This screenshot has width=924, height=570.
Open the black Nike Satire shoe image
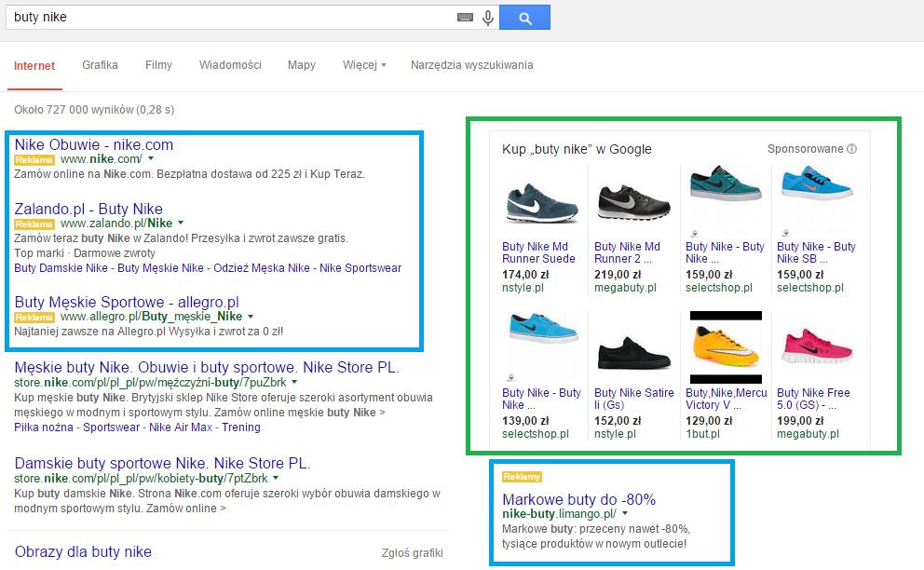[632, 347]
